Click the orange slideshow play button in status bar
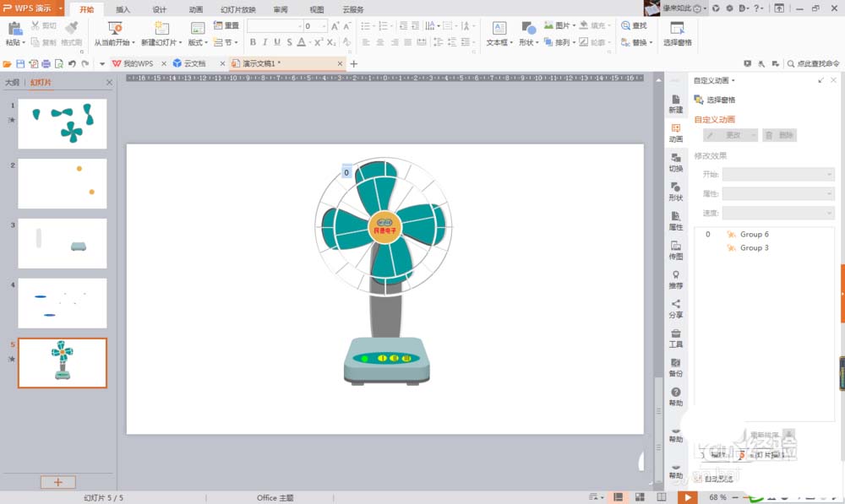 pyautogui.click(x=687, y=497)
